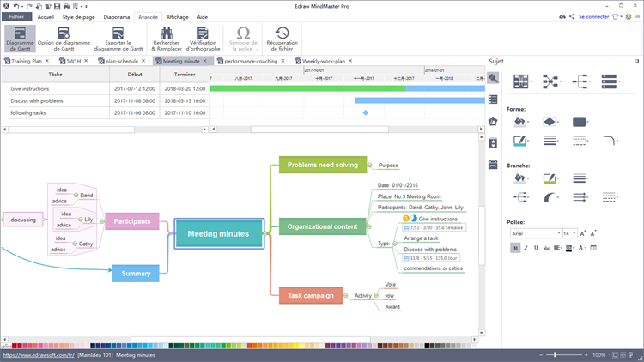Viewport: 644px width, 362px height.
Task: Collapse the Activity sub-branch toggle
Action: pyautogui.click(x=376, y=295)
